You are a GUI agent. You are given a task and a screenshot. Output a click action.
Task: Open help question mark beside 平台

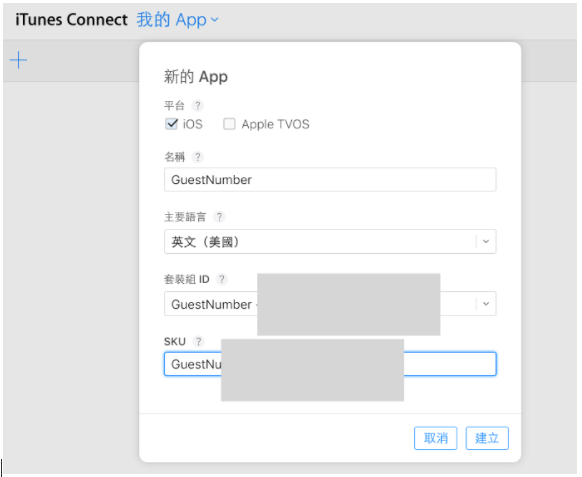click(198, 106)
